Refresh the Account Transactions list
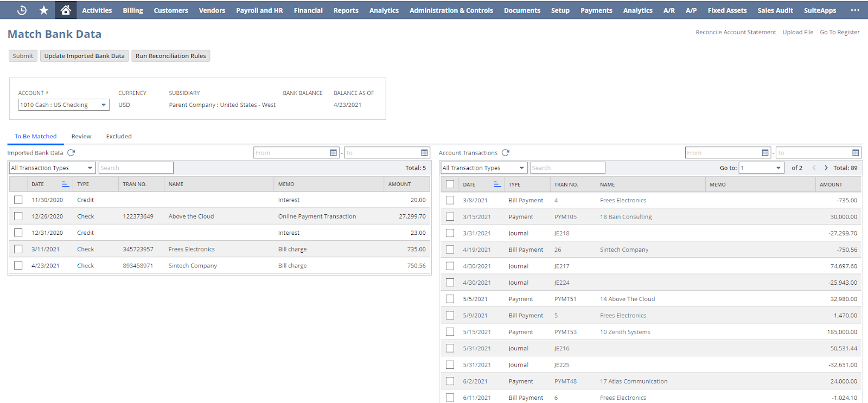The width and height of the screenshot is (868, 403). click(506, 153)
